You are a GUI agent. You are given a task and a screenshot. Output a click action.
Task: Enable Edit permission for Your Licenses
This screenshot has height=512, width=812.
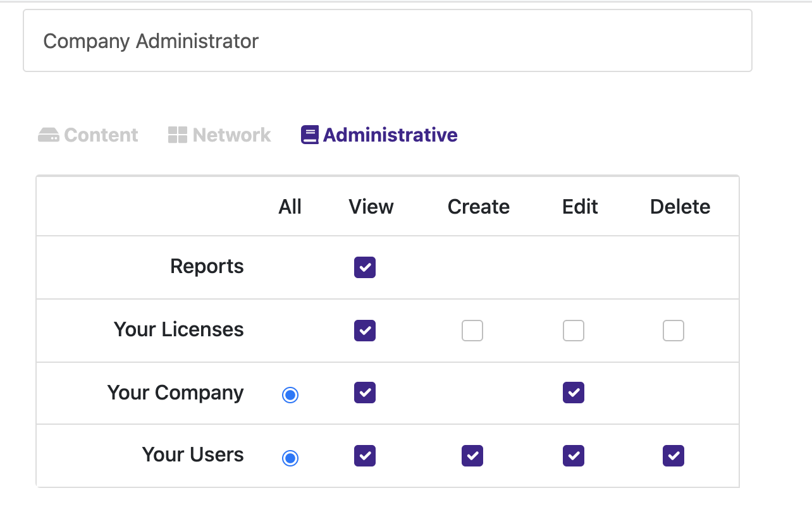click(574, 331)
